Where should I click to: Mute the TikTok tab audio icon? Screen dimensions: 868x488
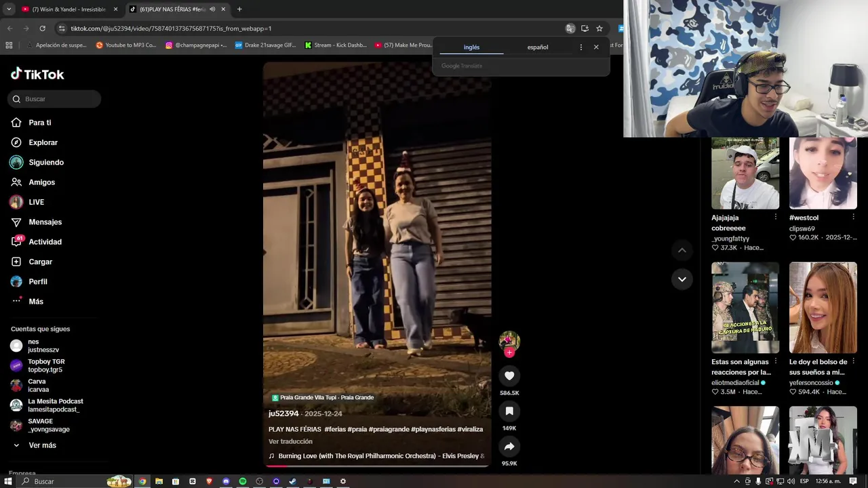click(212, 9)
